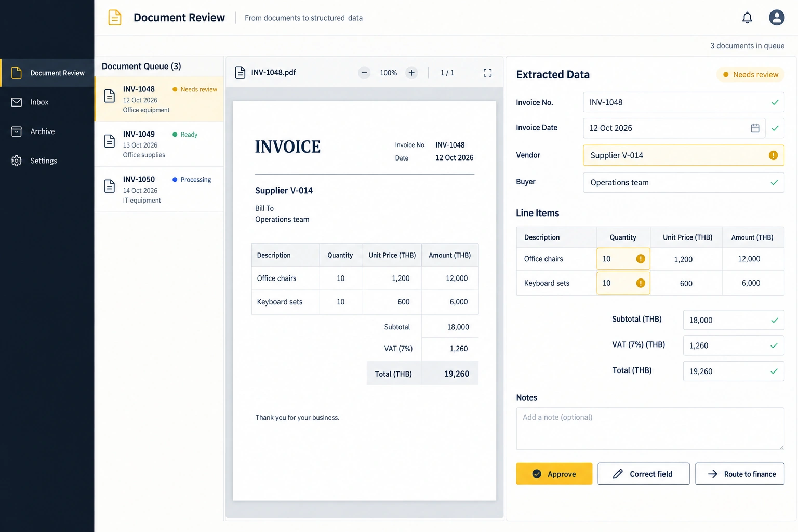Expand the PDF viewer to fullscreen

click(x=487, y=73)
